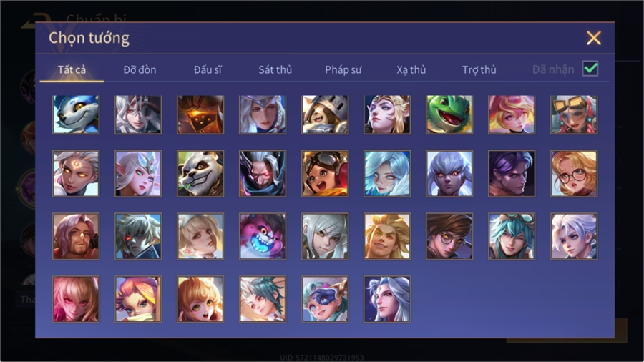
Task: Choose the red-goggles pilot girl hero
Action: coord(325,173)
